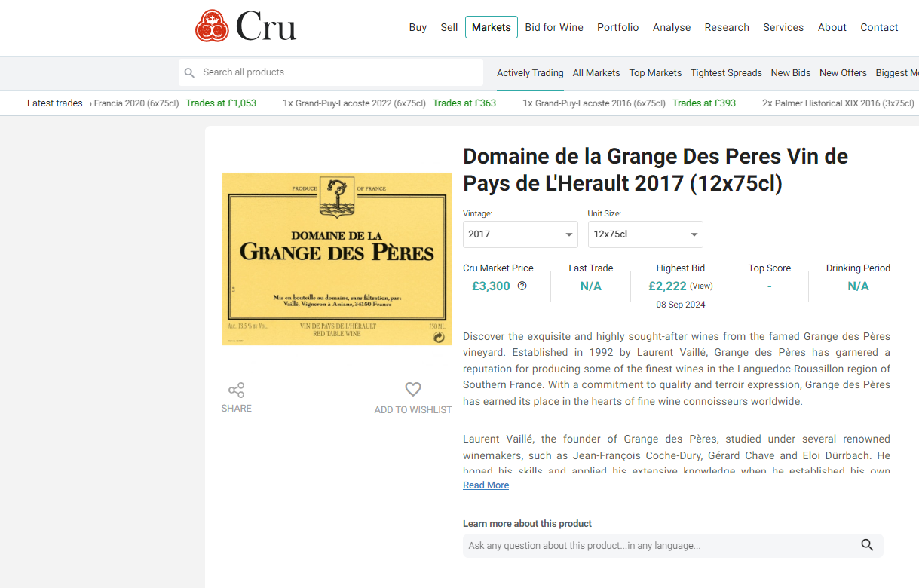Screen dimensions: 919x588
Task: Switch to the New Offers tab
Action: click(x=843, y=73)
